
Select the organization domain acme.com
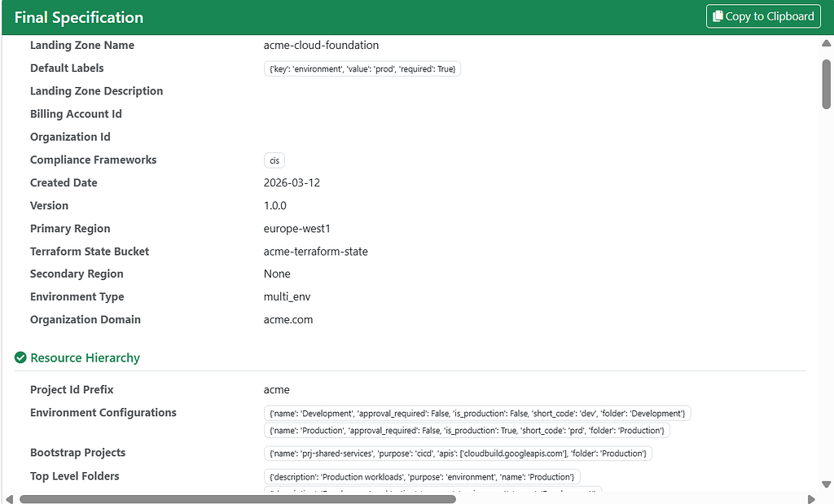tap(288, 319)
